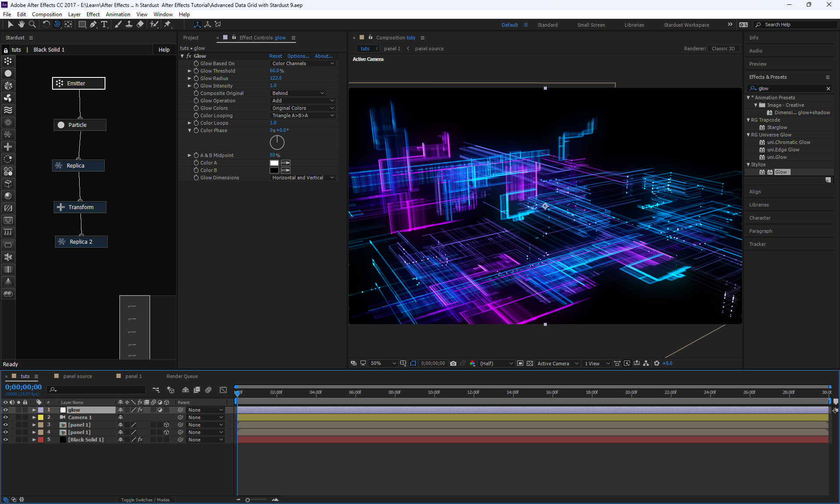Open Glow Based On dropdown
This screenshot has height=504, width=840.
[x=303, y=63]
